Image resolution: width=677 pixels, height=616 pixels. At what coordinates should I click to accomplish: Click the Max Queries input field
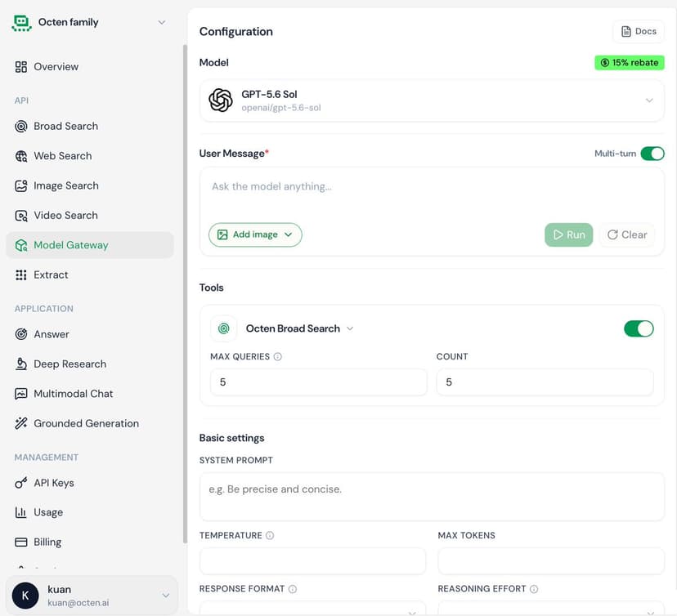coord(319,382)
